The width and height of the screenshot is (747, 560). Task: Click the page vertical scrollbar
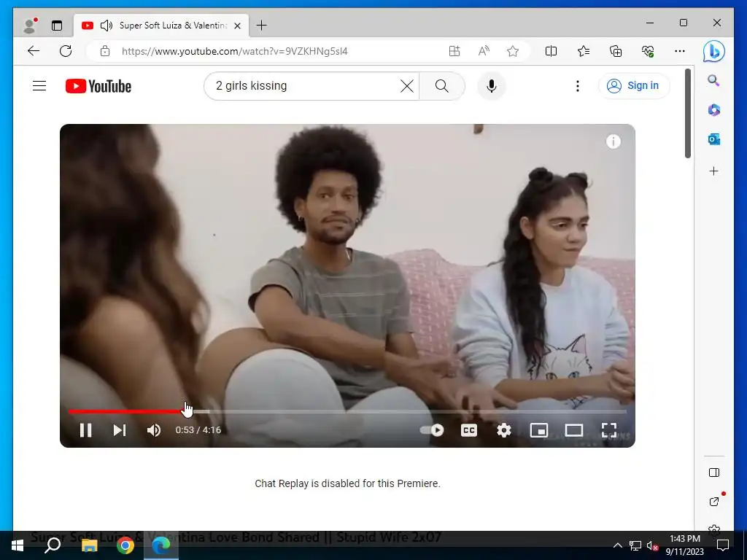click(x=687, y=113)
